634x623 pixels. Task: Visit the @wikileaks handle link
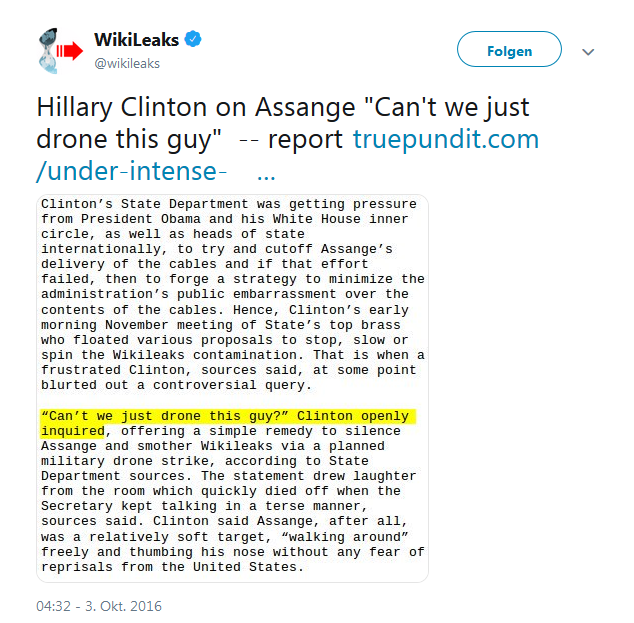click(x=127, y=63)
